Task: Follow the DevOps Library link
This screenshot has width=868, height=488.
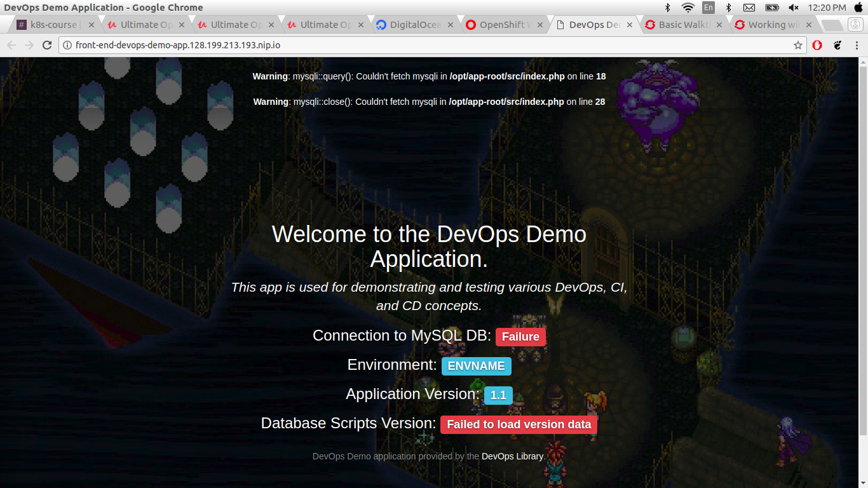Action: 512,456
